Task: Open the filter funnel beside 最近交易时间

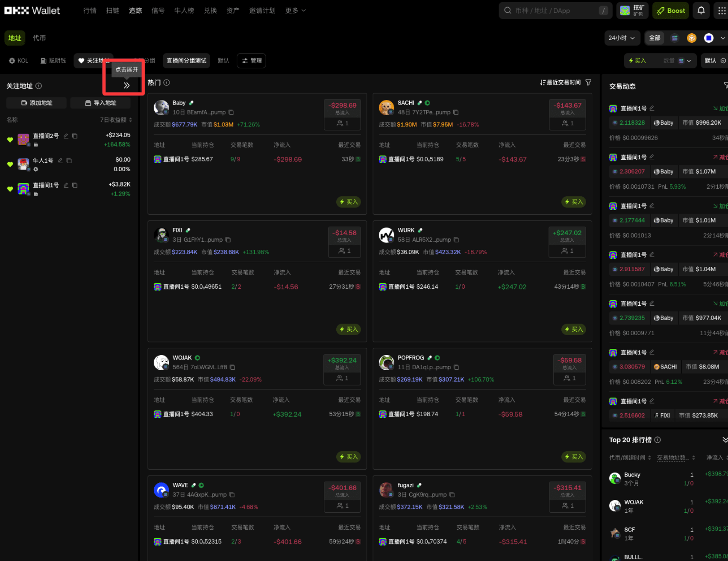Action: (588, 82)
